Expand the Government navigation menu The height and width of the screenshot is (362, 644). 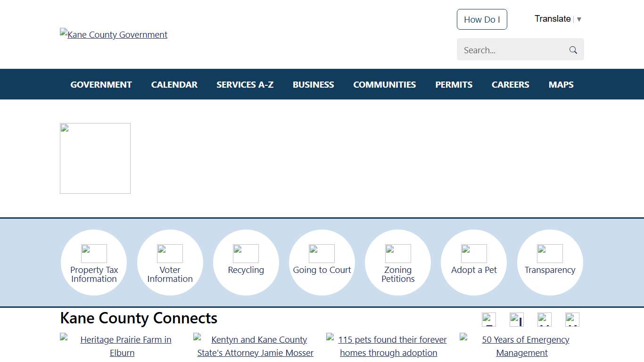pyautogui.click(x=101, y=85)
